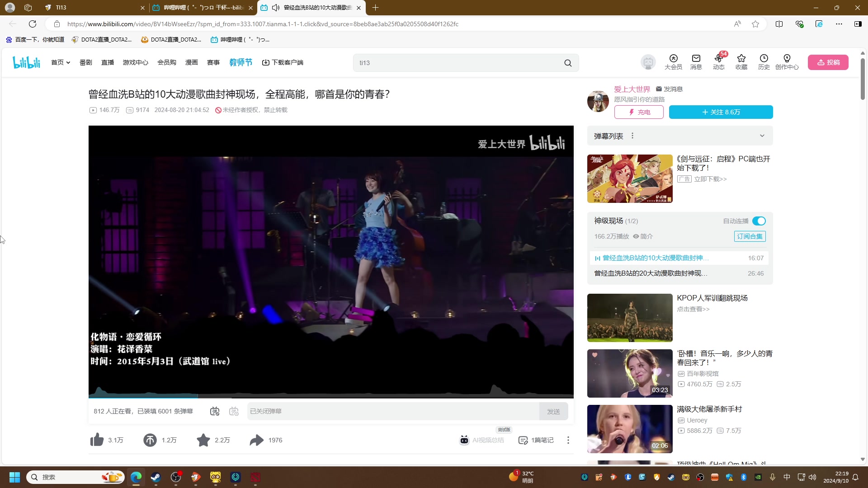Open the 收藏 favorites icon
Screen dimensions: 868x488
(741, 62)
